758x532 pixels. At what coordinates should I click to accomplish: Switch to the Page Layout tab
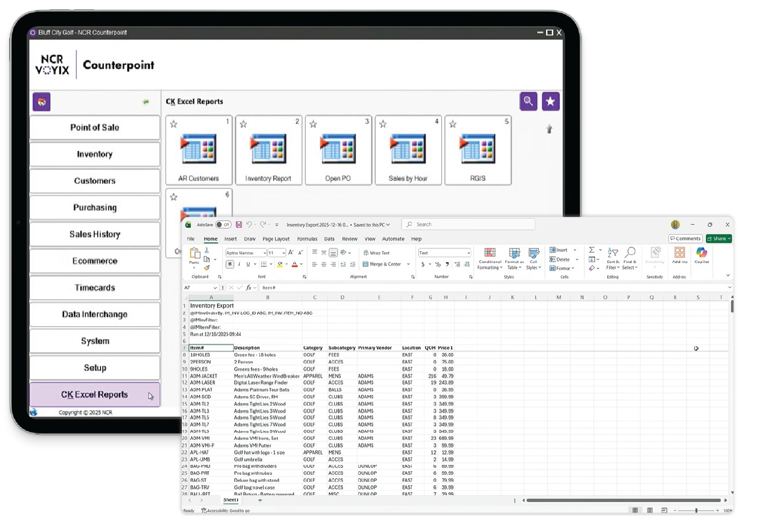[276, 239]
